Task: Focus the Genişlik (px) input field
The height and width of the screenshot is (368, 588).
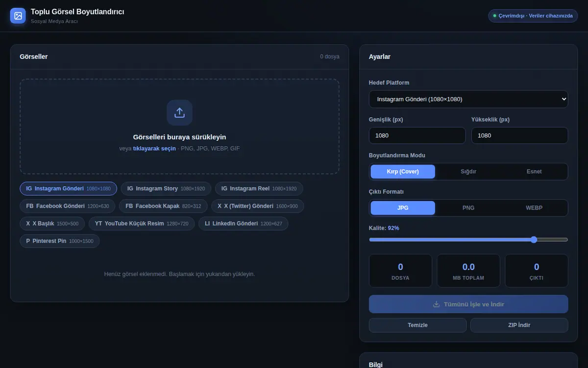Action: click(x=417, y=135)
